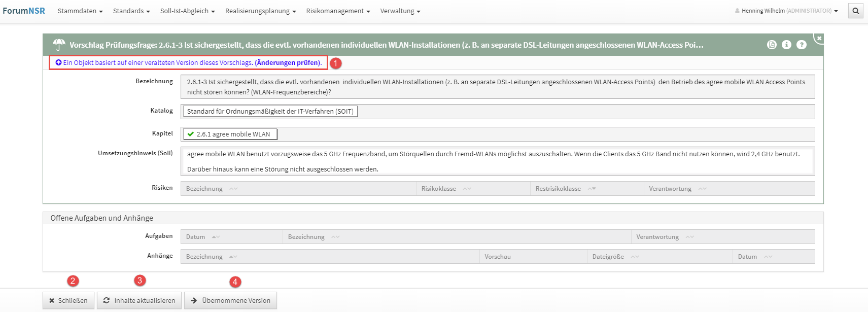The height and width of the screenshot is (312, 868).
Task: Click the umbrella icon in header
Action: (59, 45)
